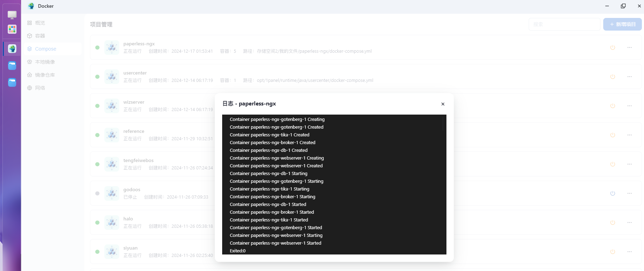Click the paperless-ngx project icon
Image resolution: width=644 pixels, height=271 pixels.
click(x=112, y=47)
